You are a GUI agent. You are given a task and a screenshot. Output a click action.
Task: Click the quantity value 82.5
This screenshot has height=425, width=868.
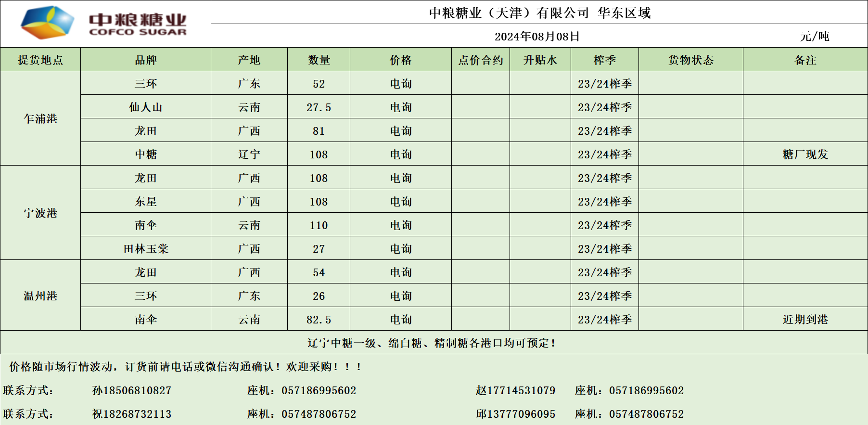pyautogui.click(x=319, y=320)
